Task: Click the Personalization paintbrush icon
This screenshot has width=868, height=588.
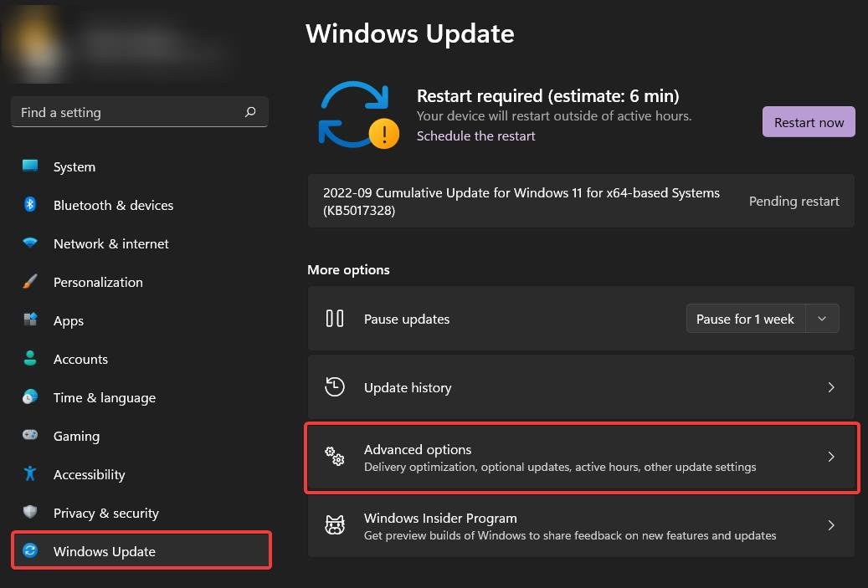Action: coord(30,281)
